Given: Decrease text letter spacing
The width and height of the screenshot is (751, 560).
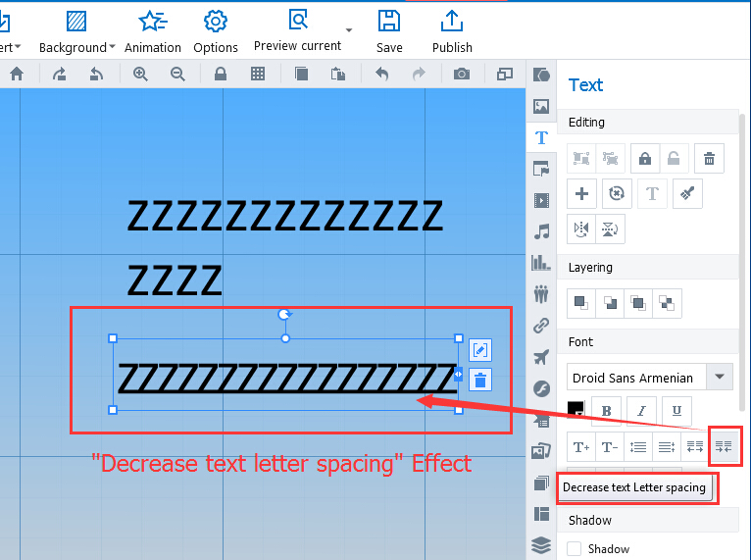Looking at the screenshot, I should click(724, 446).
